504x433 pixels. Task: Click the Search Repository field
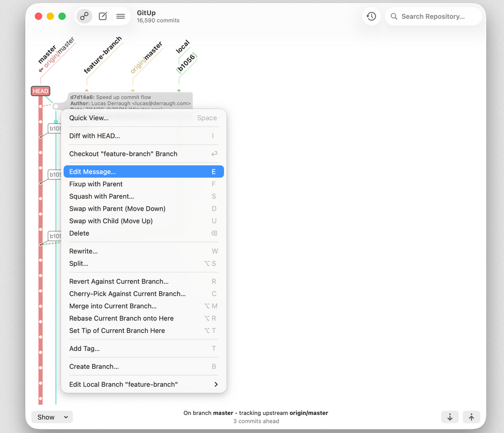(x=433, y=17)
